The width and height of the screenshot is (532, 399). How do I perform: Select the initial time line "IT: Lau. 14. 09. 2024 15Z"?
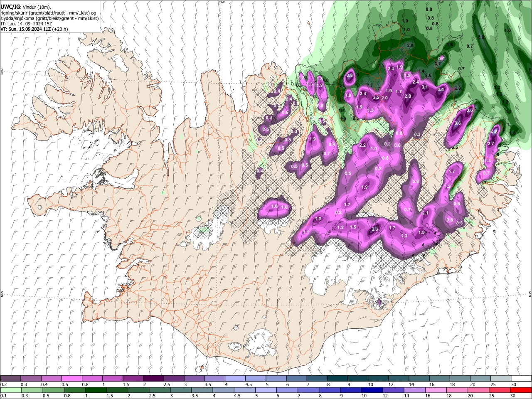click(26, 24)
